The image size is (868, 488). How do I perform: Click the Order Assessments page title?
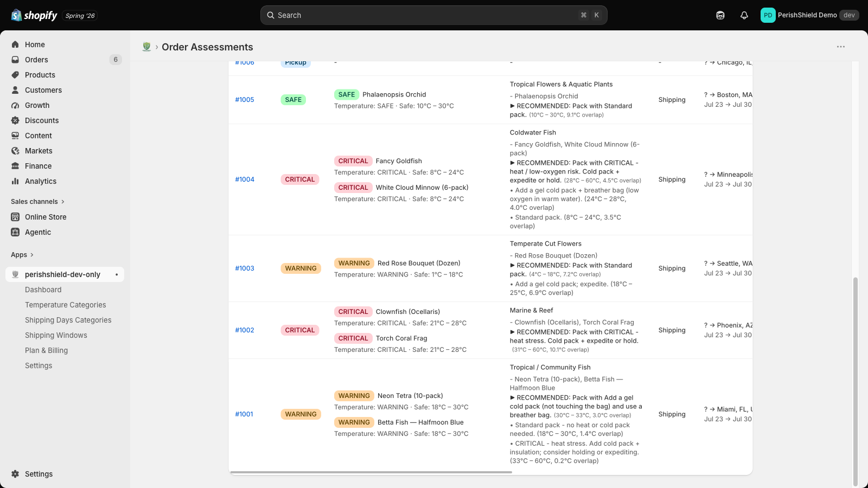click(207, 47)
